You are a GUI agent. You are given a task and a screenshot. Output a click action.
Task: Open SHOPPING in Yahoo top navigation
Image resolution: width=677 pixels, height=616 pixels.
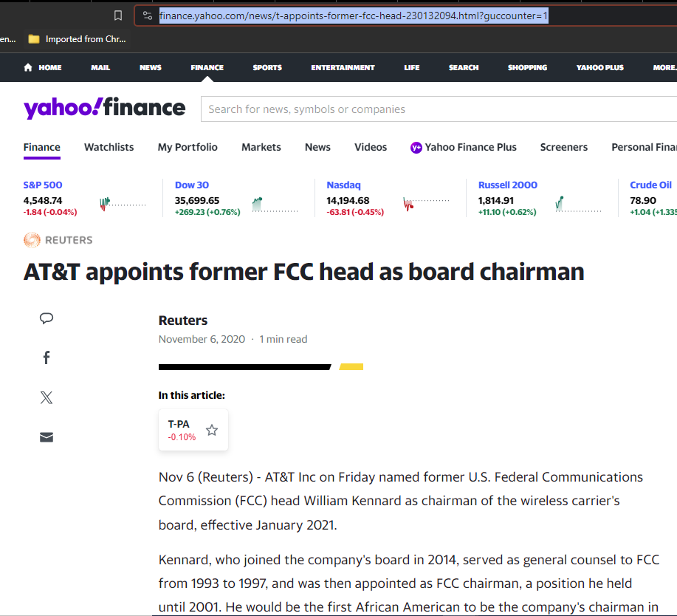tap(528, 67)
